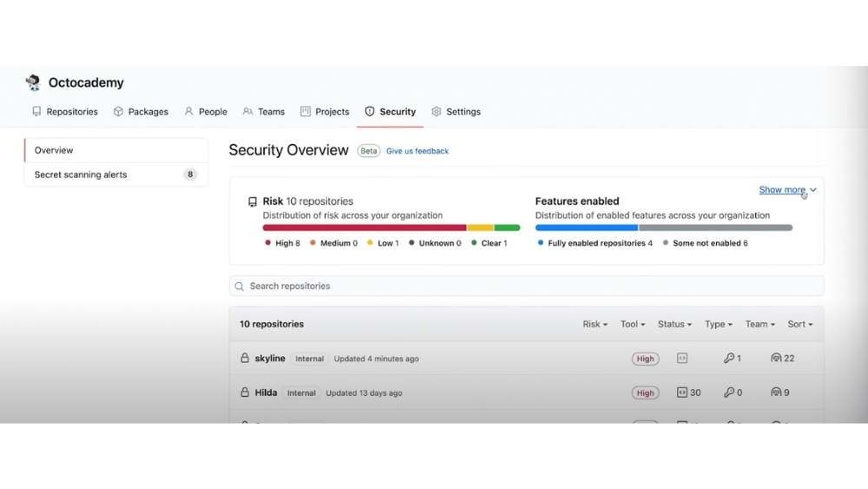This screenshot has width=868, height=489.
Task: Open the Give us feedback link
Action: pos(418,150)
